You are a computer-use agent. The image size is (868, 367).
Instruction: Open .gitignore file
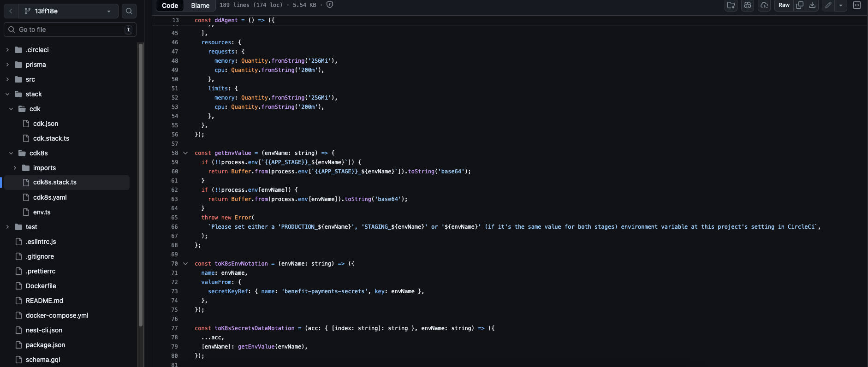pyautogui.click(x=40, y=256)
